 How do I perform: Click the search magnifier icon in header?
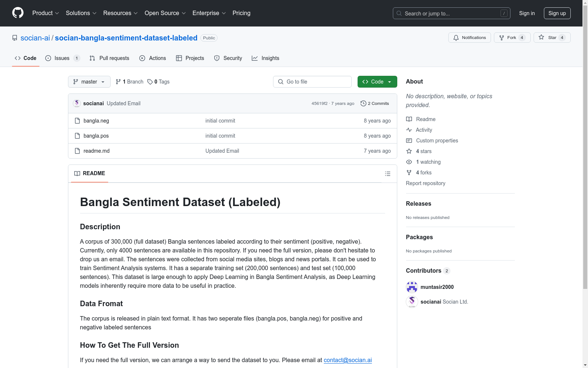pyautogui.click(x=399, y=13)
